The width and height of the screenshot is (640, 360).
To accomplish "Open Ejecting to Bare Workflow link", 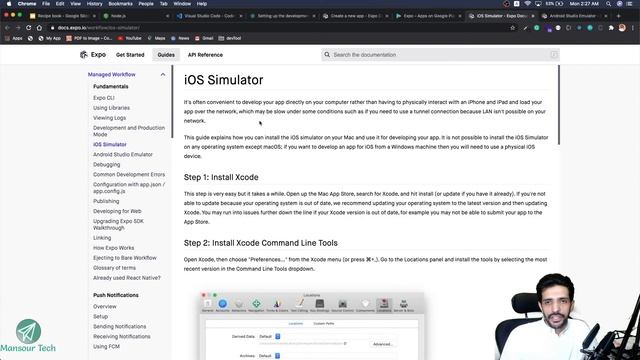I will coord(125,258).
